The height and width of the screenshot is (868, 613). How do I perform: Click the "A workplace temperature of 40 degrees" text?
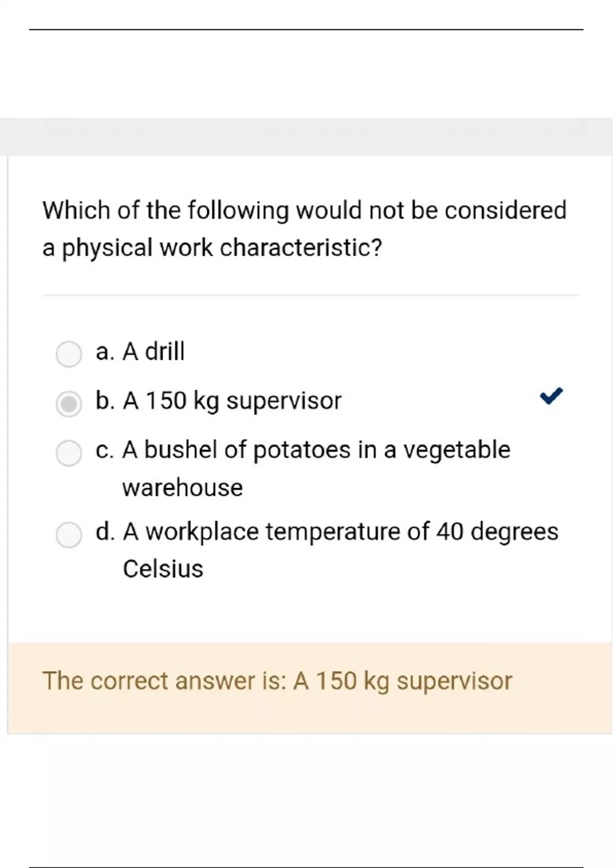coord(340,532)
